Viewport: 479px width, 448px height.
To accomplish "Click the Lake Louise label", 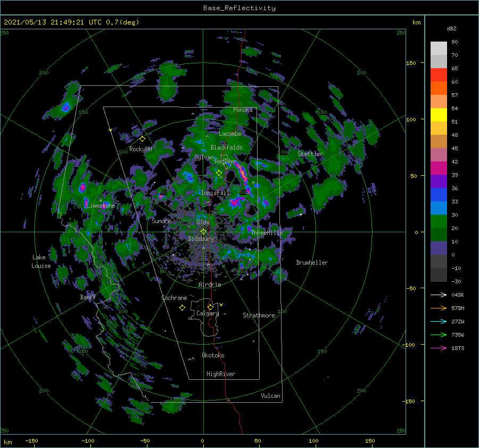I will pos(41,262).
